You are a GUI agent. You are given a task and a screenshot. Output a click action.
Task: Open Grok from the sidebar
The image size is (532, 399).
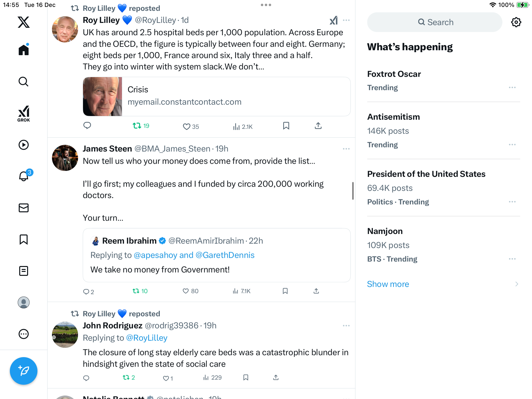tap(24, 114)
